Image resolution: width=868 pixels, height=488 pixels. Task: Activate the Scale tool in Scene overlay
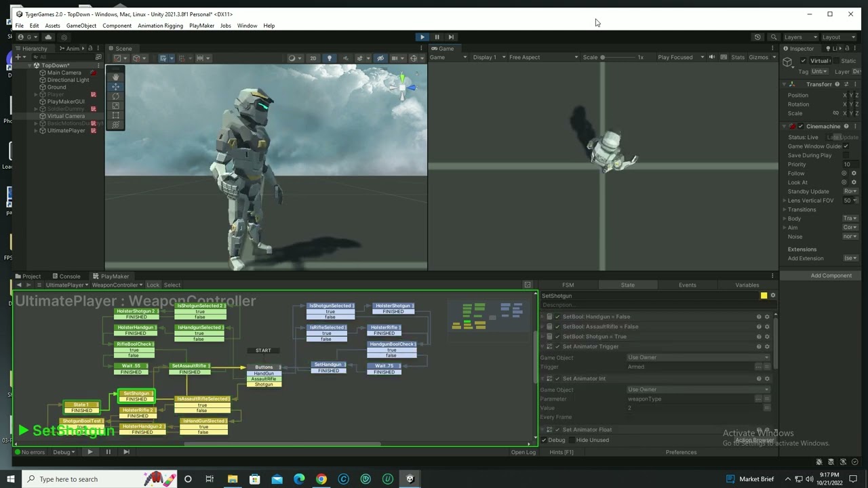[x=115, y=106]
